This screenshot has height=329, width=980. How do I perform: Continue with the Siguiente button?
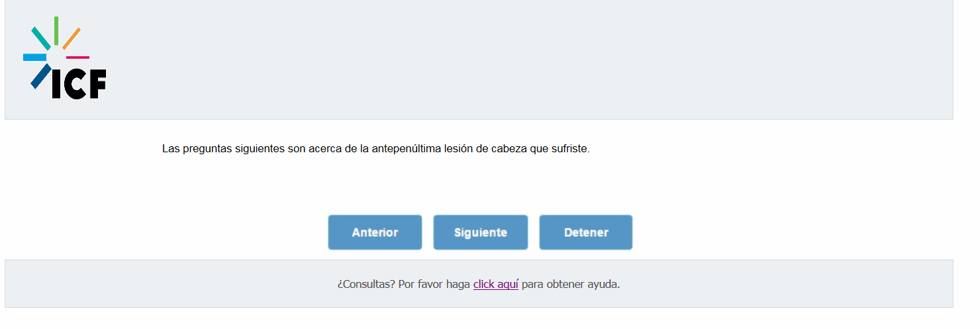click(x=481, y=232)
